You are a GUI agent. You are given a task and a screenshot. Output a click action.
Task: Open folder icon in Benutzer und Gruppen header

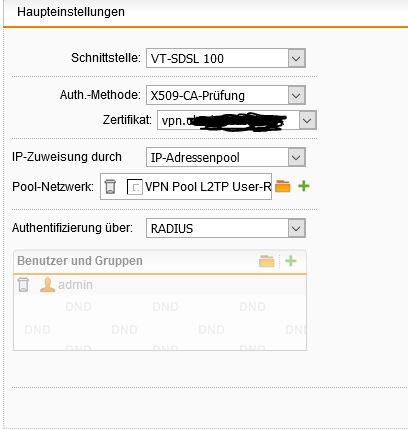tap(267, 261)
